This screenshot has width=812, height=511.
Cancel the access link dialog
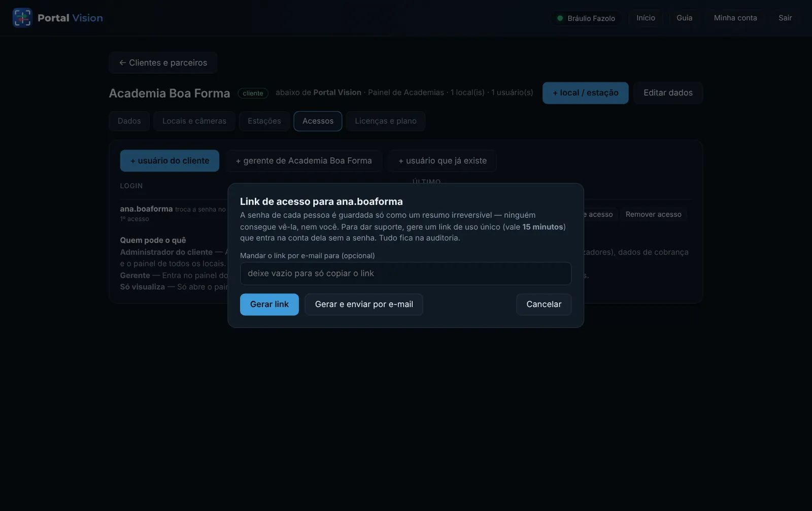pyautogui.click(x=544, y=304)
